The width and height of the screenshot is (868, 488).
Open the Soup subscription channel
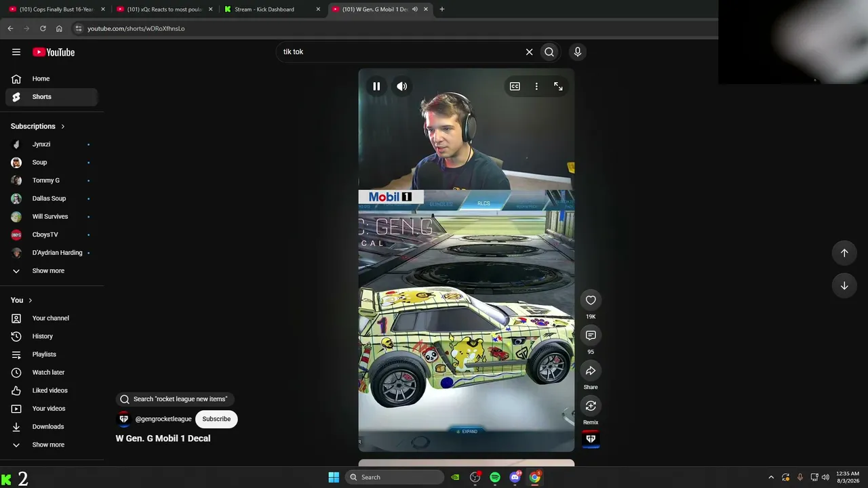click(52, 163)
